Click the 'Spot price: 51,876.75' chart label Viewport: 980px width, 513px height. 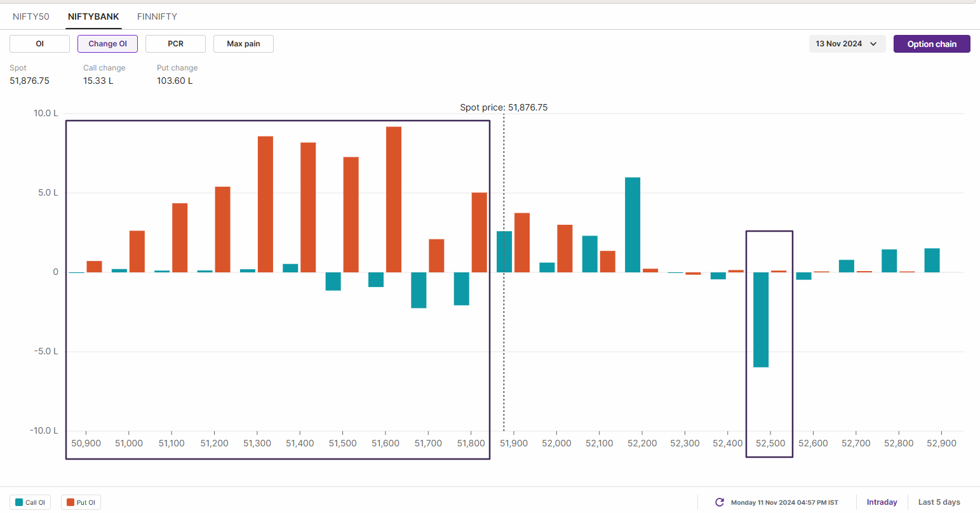tap(504, 107)
